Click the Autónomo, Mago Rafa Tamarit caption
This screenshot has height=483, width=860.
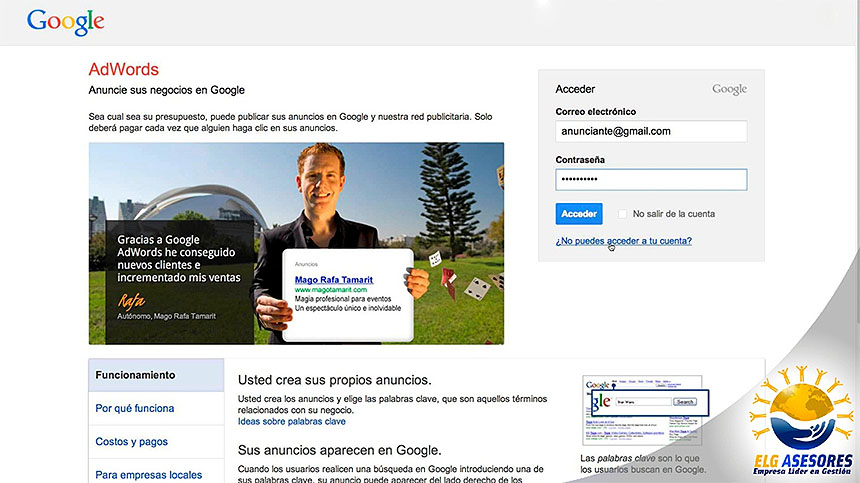point(166,316)
